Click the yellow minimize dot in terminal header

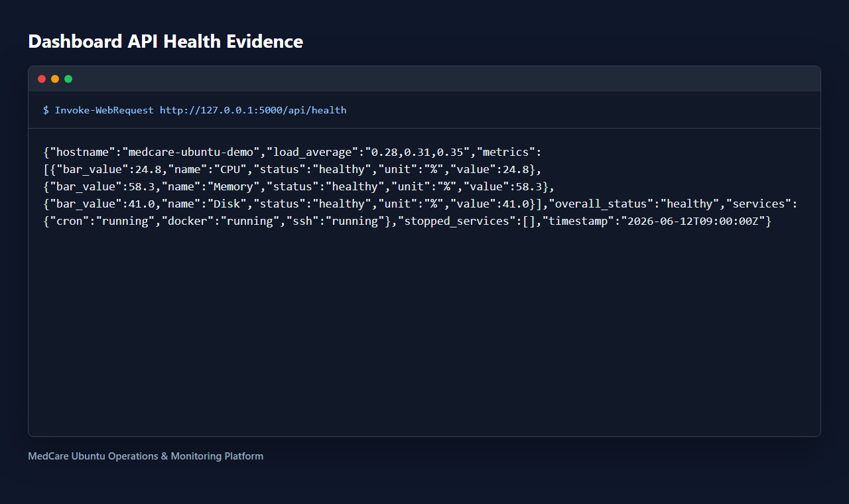(55, 79)
